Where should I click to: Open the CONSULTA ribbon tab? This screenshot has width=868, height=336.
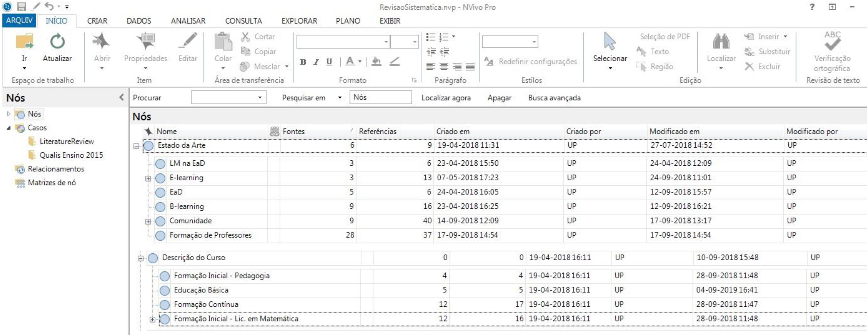[243, 21]
